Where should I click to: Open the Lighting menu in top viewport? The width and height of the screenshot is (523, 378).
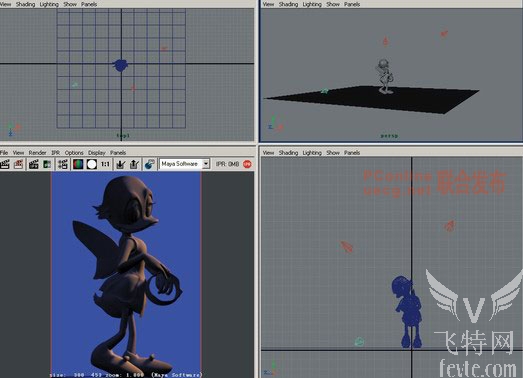49,4
